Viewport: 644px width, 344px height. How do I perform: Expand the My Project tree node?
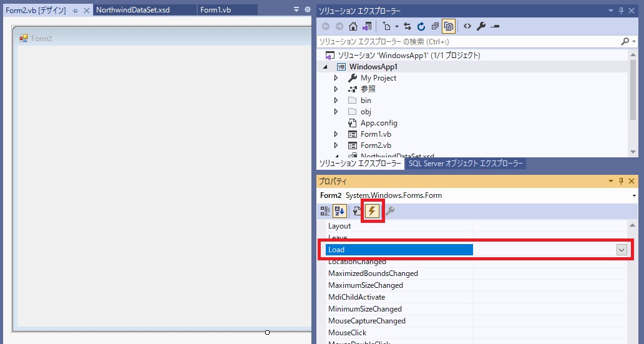[336, 78]
